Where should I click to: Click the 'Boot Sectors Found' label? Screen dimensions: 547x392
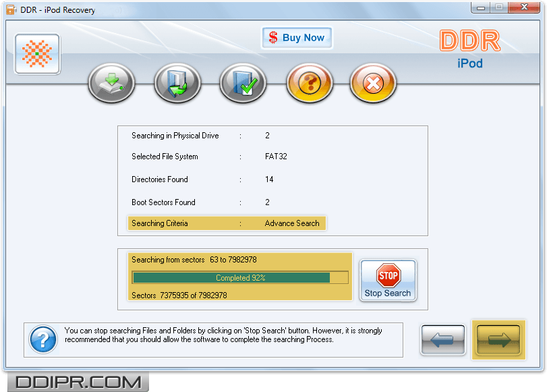163,202
